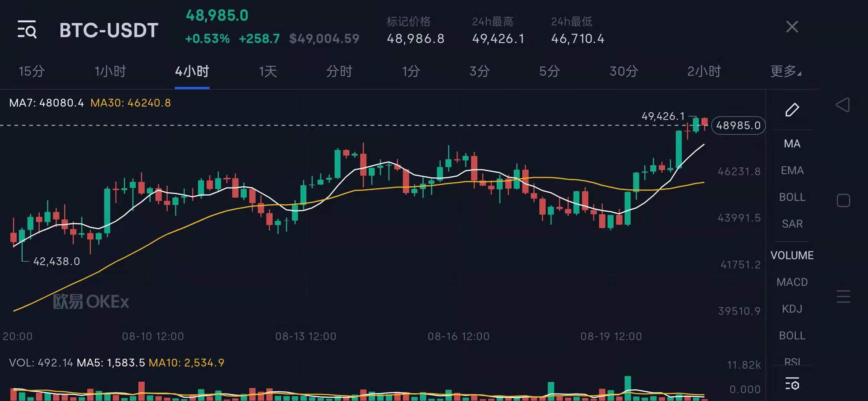Close the chart view with X icon
The image size is (868, 401).
tap(792, 27)
